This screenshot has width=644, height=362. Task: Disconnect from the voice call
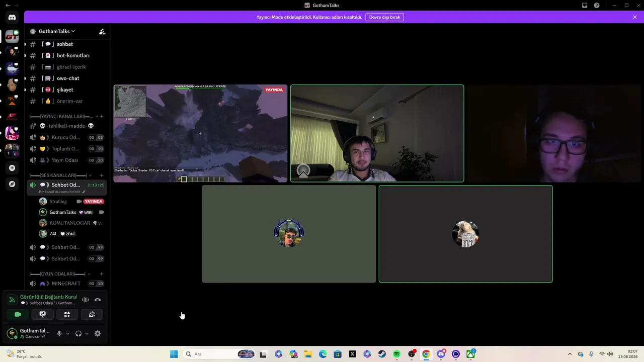tap(98, 300)
